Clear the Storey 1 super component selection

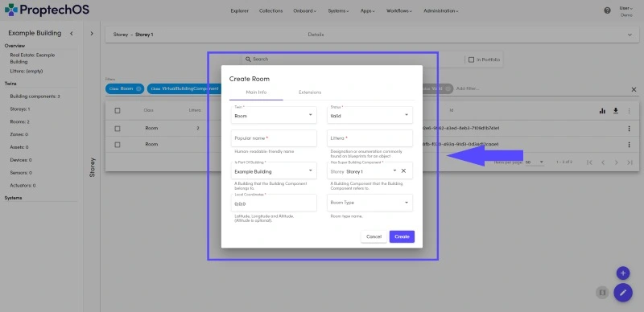[x=403, y=170]
